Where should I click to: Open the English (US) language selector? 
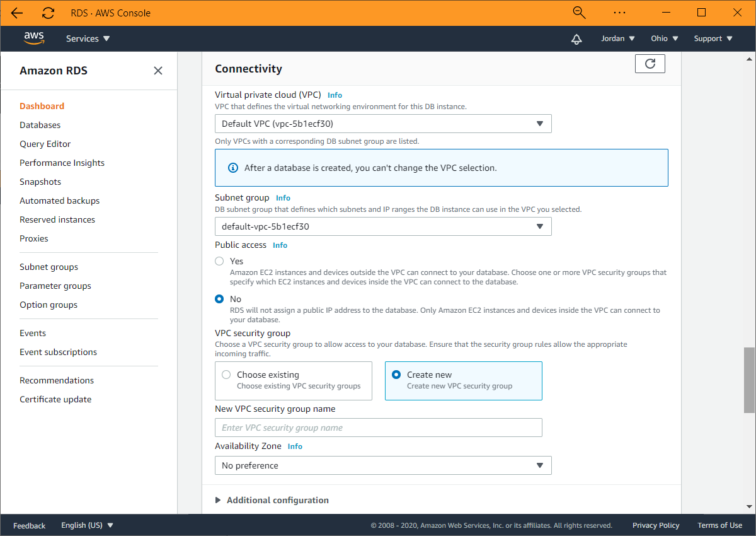tap(87, 525)
